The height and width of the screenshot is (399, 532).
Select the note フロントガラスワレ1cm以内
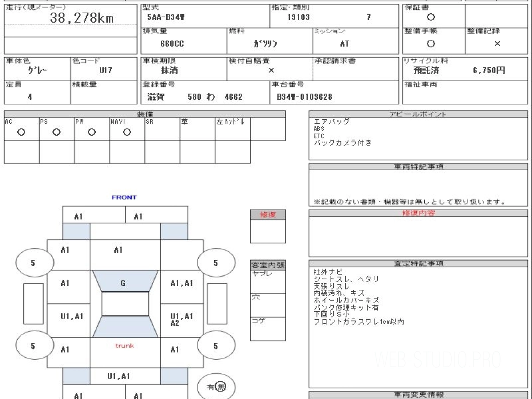click(359, 321)
